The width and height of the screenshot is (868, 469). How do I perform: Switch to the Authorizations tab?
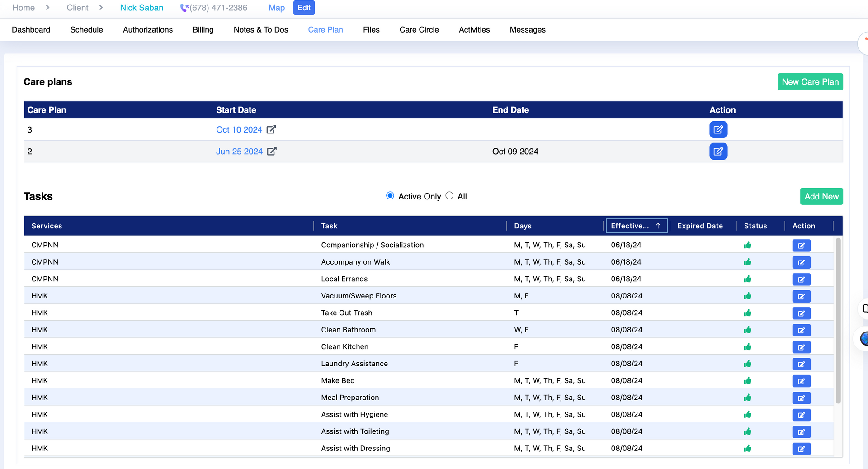pos(148,30)
